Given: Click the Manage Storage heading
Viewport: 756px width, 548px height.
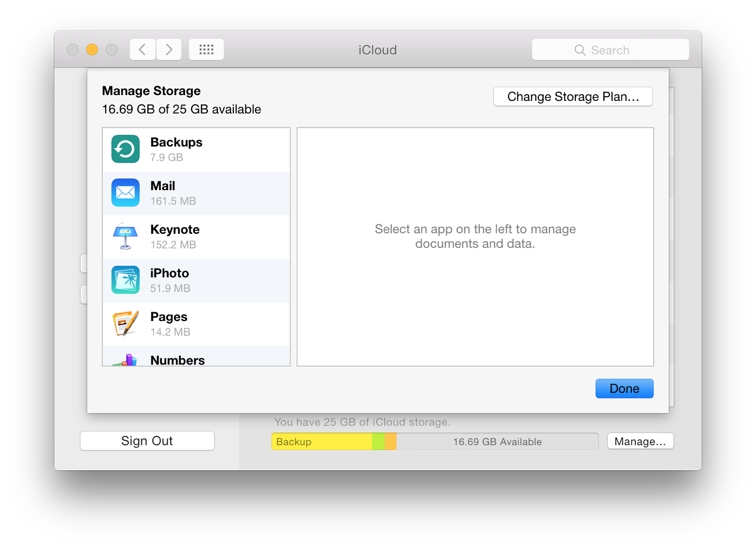Looking at the screenshot, I should (151, 91).
